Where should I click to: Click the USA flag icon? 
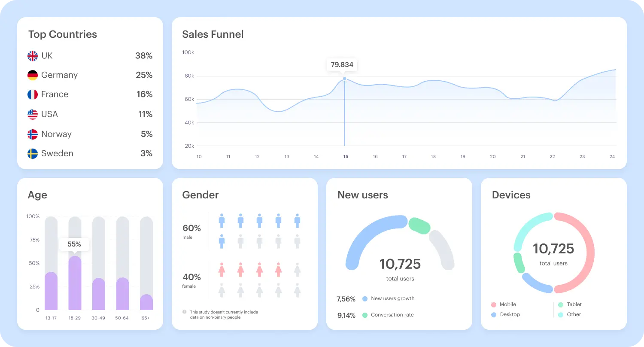point(32,114)
